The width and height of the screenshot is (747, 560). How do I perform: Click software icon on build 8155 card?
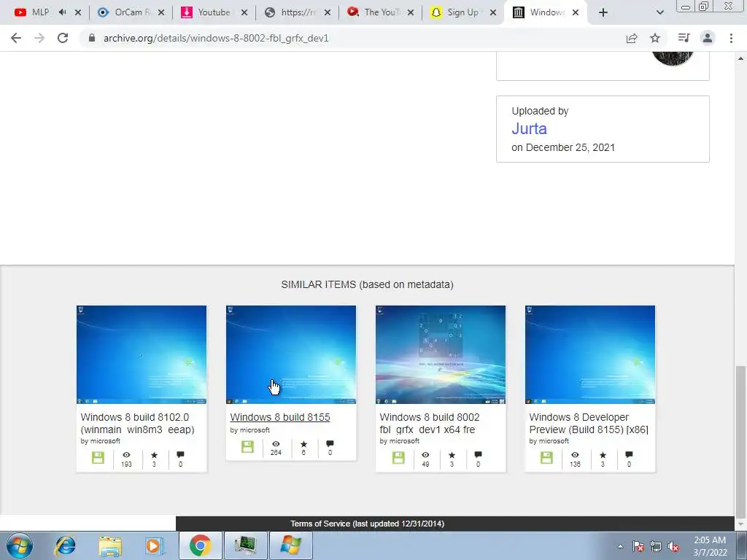(x=247, y=447)
